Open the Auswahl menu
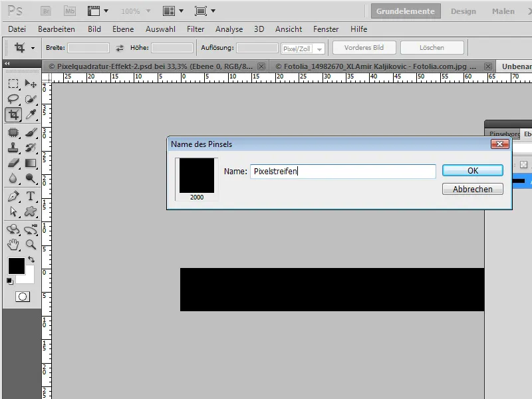532x399 pixels. [x=160, y=29]
